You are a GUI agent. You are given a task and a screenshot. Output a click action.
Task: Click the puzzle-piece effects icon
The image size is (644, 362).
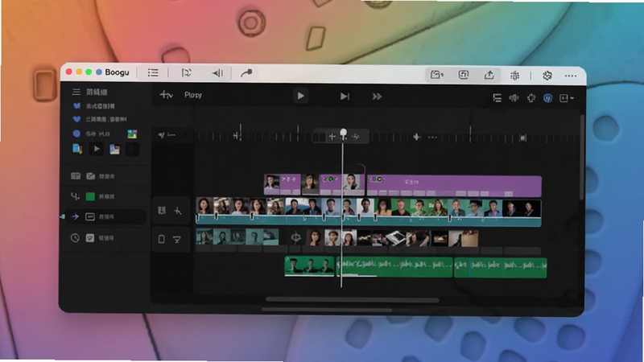(x=531, y=98)
